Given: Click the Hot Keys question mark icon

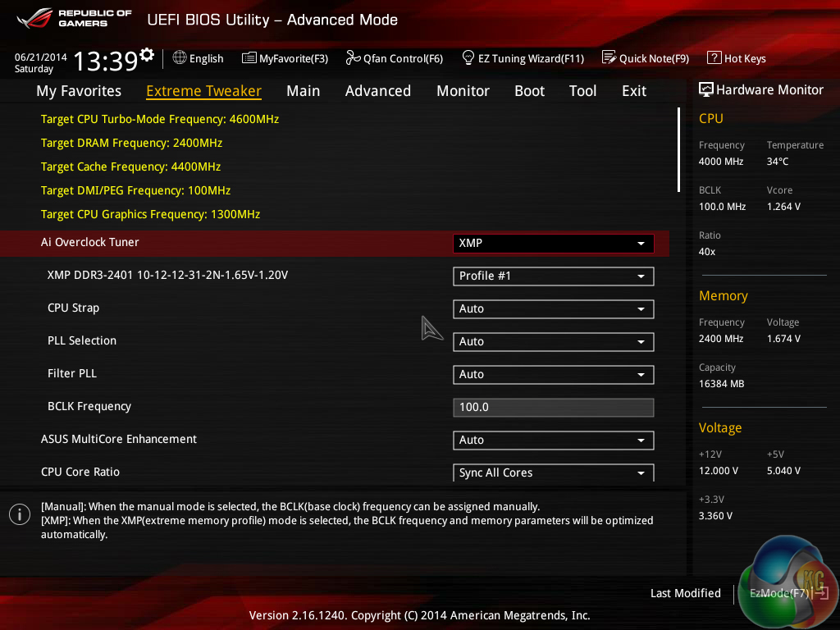Looking at the screenshot, I should pyautogui.click(x=714, y=57).
